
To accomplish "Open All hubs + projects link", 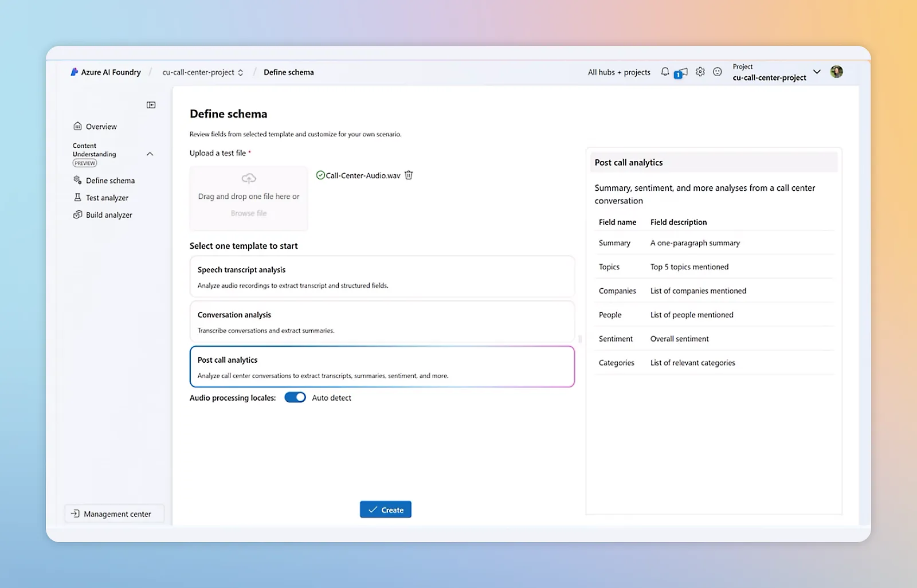I will point(619,73).
